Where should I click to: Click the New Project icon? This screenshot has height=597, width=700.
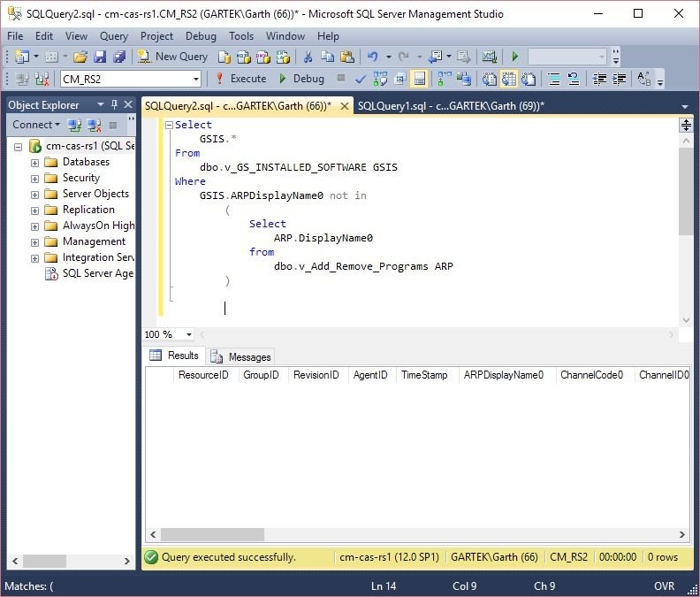click(x=21, y=57)
